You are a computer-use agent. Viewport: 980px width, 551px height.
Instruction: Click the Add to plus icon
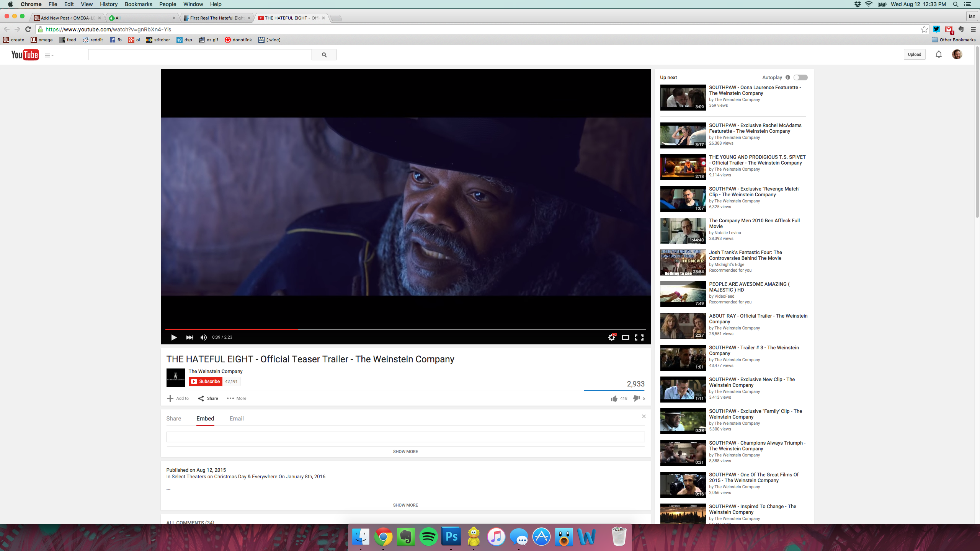(170, 398)
